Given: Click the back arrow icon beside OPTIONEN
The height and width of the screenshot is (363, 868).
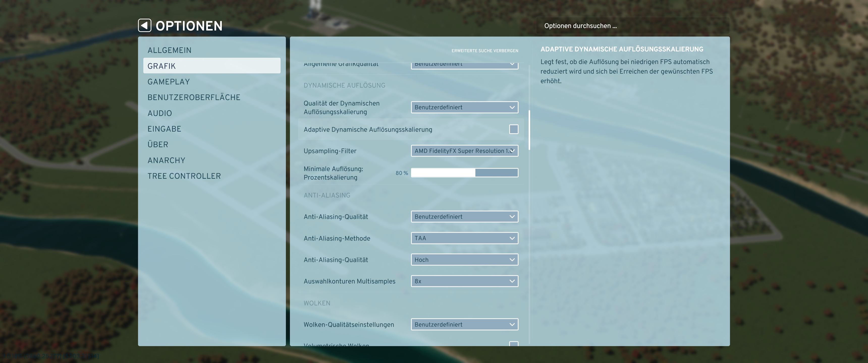Looking at the screenshot, I should pos(145,25).
